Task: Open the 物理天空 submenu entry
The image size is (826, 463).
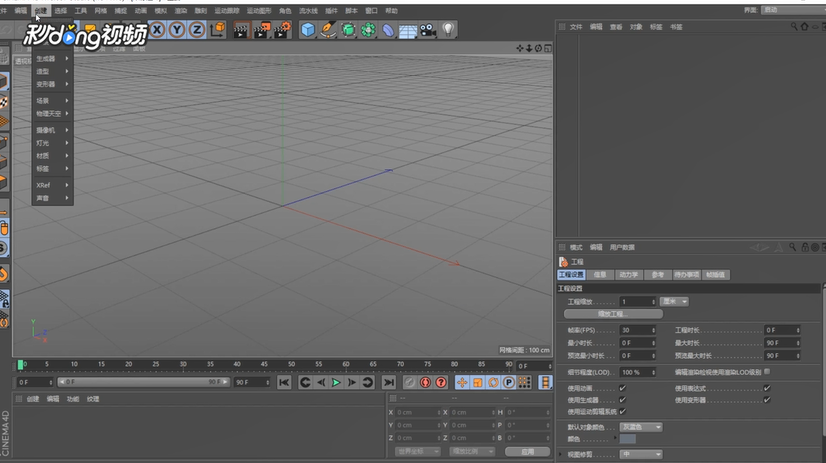Action: click(x=52, y=114)
